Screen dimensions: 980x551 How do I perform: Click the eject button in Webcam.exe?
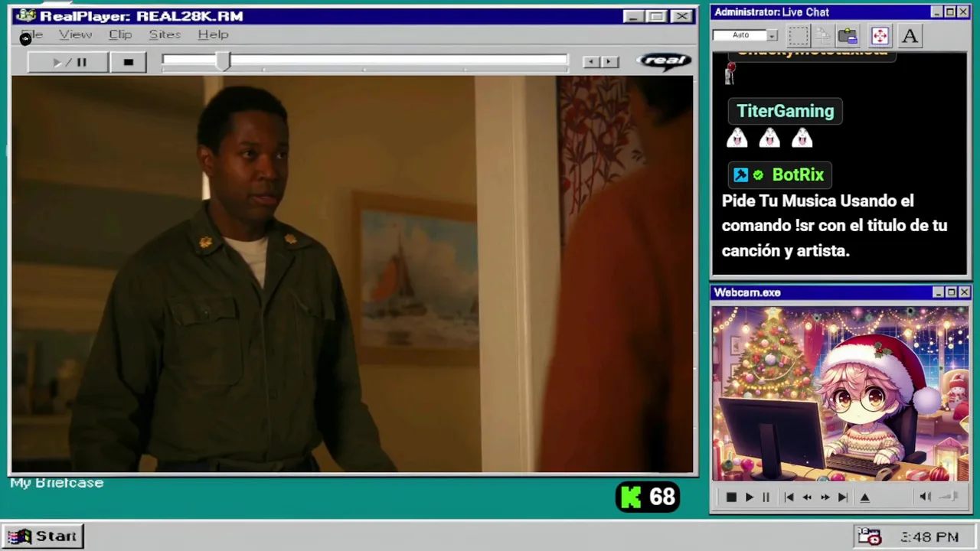[865, 497]
